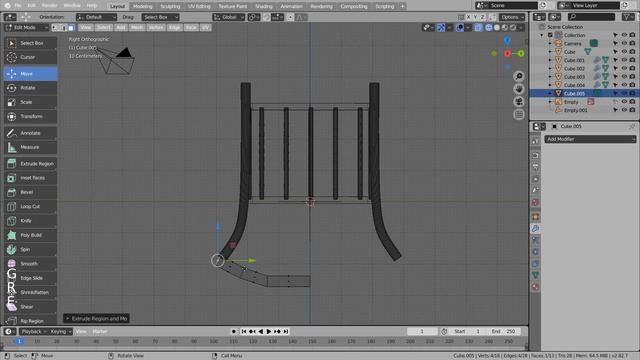Open Global transform orientation dropdown

click(x=229, y=17)
